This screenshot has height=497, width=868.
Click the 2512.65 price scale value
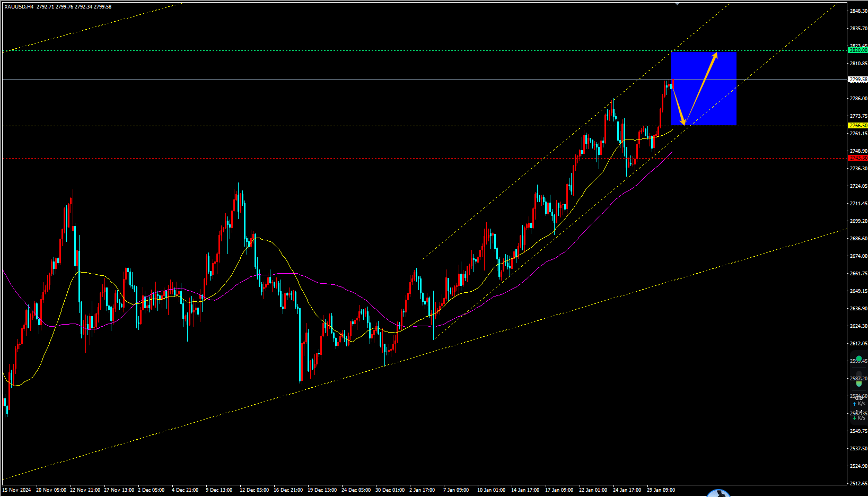858,483
